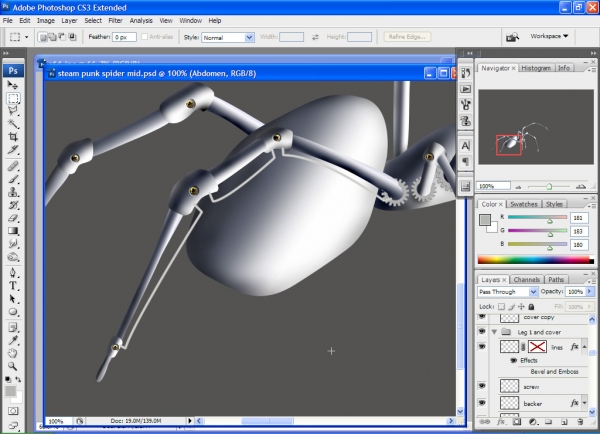Delete layer with the trash icon
Image resolution: width=600 pixels, height=434 pixels.
click(x=580, y=421)
